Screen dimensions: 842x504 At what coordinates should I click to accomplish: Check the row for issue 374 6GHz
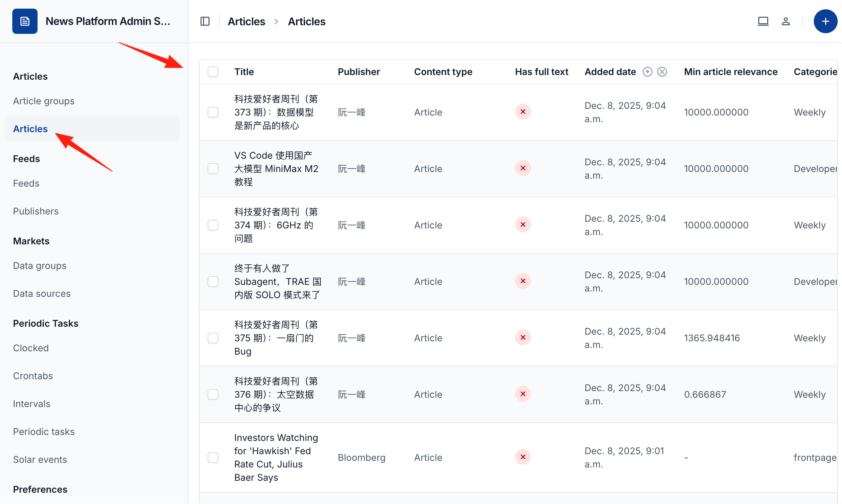(213, 225)
